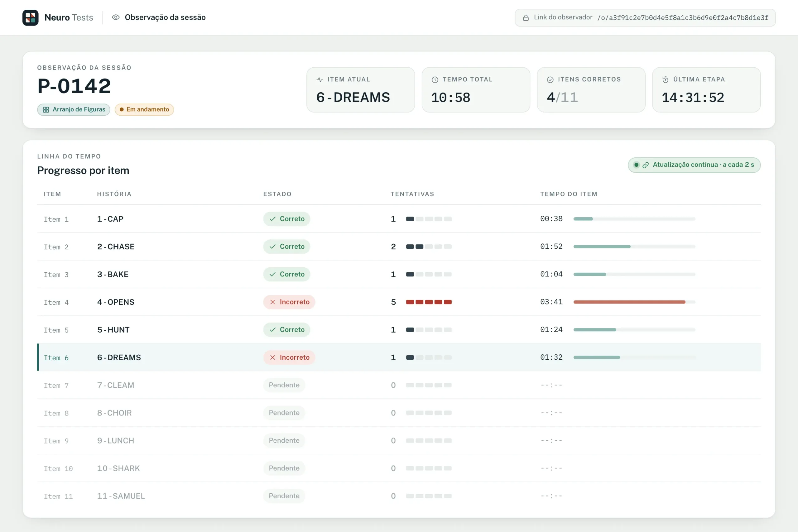Click the TEMPO DO ITEM column header
This screenshot has width=798, height=532.
click(x=569, y=194)
